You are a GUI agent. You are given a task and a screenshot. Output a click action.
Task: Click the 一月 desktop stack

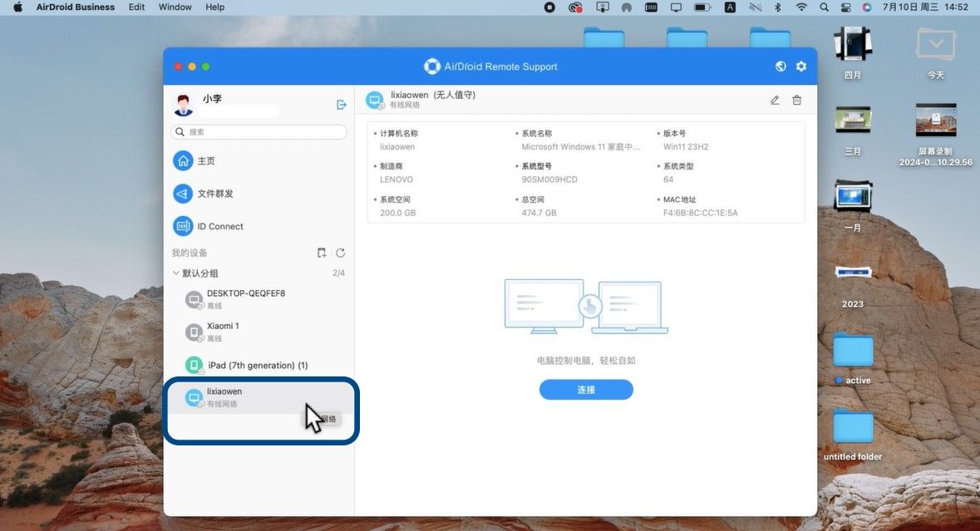click(853, 205)
